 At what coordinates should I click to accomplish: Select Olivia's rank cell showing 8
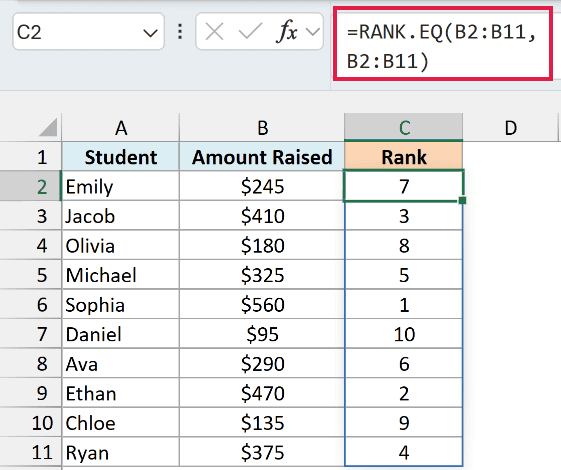coord(404,245)
